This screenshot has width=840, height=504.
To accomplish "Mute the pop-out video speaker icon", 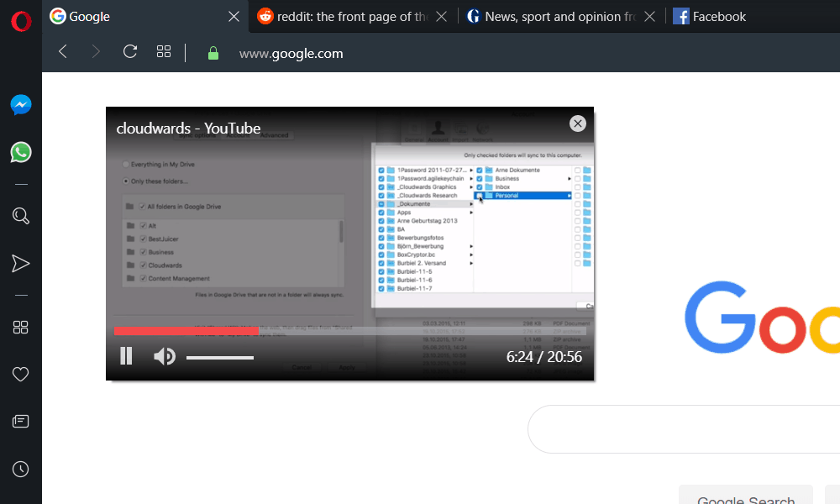I will pyautogui.click(x=165, y=356).
